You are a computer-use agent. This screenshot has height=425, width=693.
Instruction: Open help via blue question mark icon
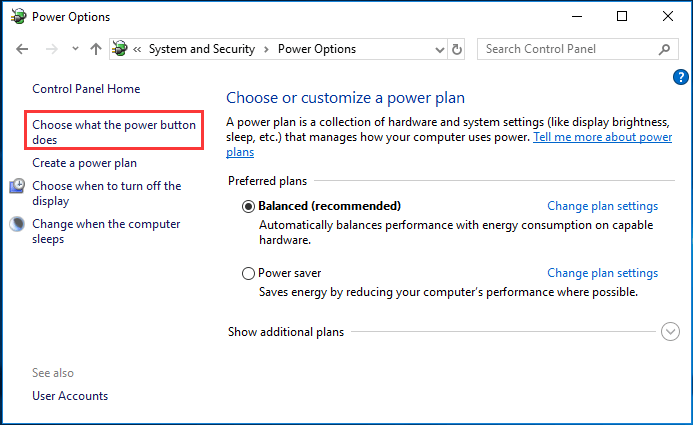(x=681, y=76)
